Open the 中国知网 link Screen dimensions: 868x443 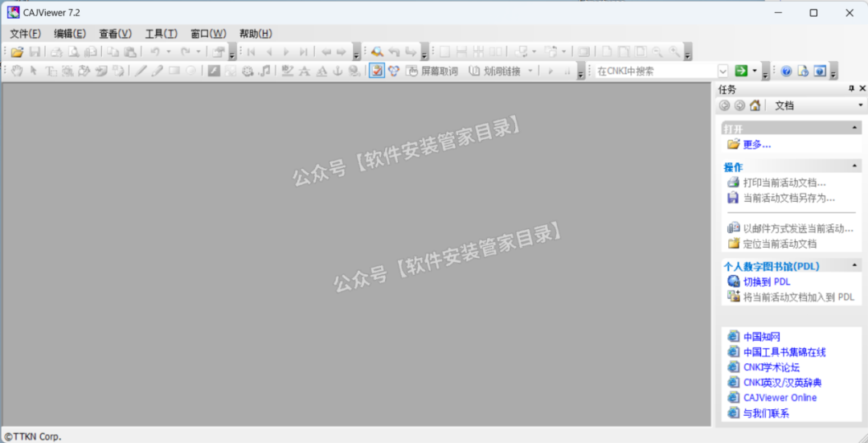pyautogui.click(x=762, y=337)
